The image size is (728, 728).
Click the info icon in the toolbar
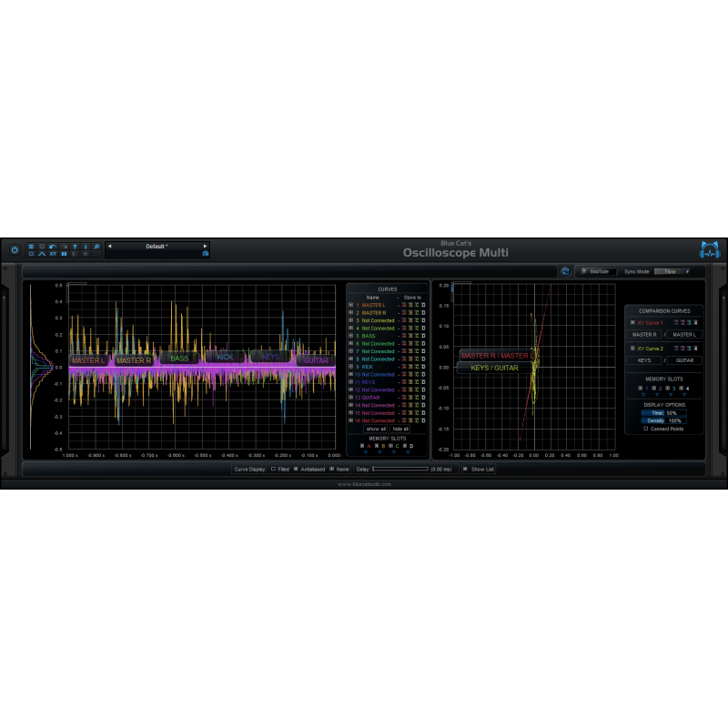click(x=85, y=247)
